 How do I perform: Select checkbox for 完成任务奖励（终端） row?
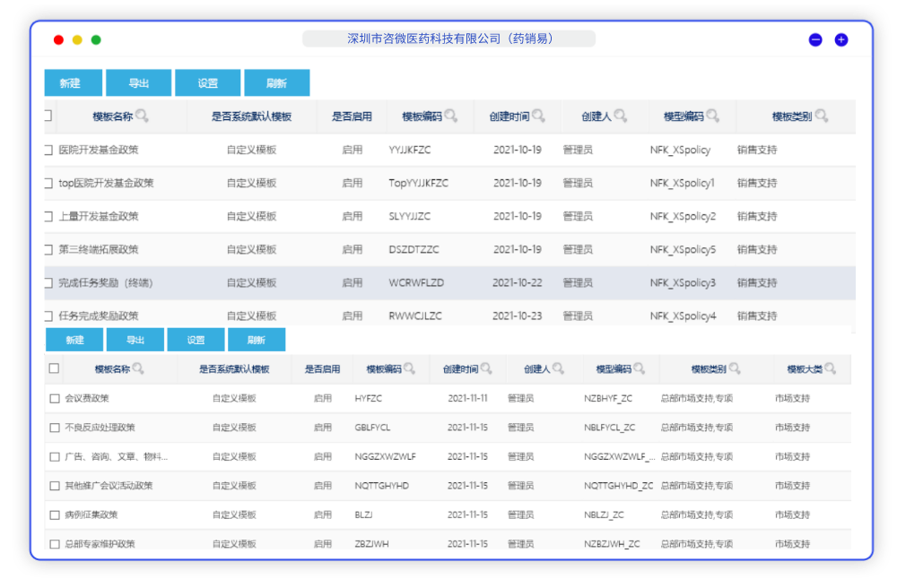pos(48,283)
